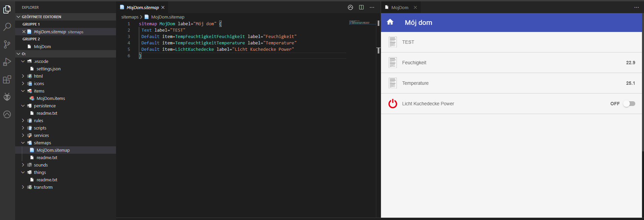Viewport: 644px width, 220px height.
Task: Open the editor More Actions menu
Action: (372, 7)
